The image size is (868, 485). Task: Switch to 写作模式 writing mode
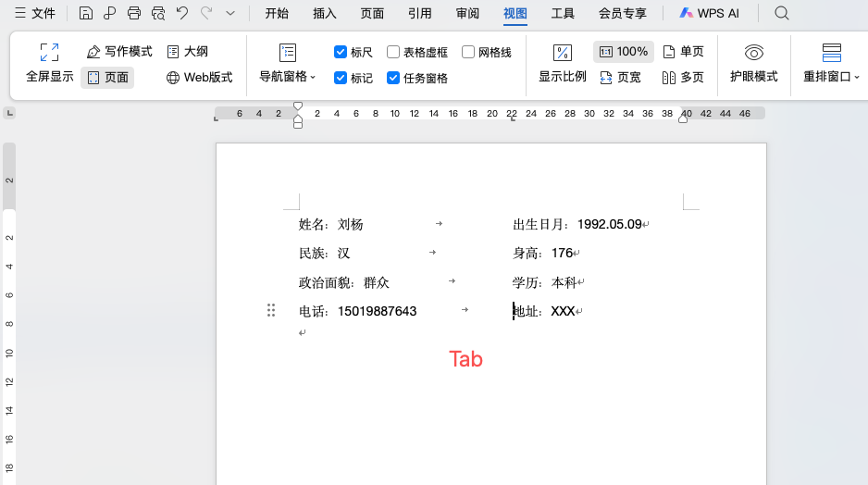tap(119, 52)
